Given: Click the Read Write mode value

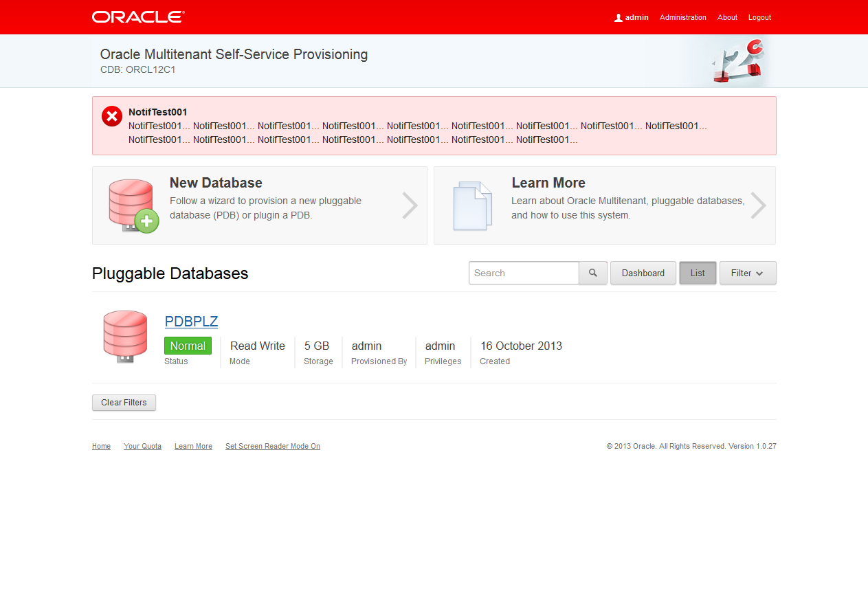Looking at the screenshot, I should pos(258,346).
